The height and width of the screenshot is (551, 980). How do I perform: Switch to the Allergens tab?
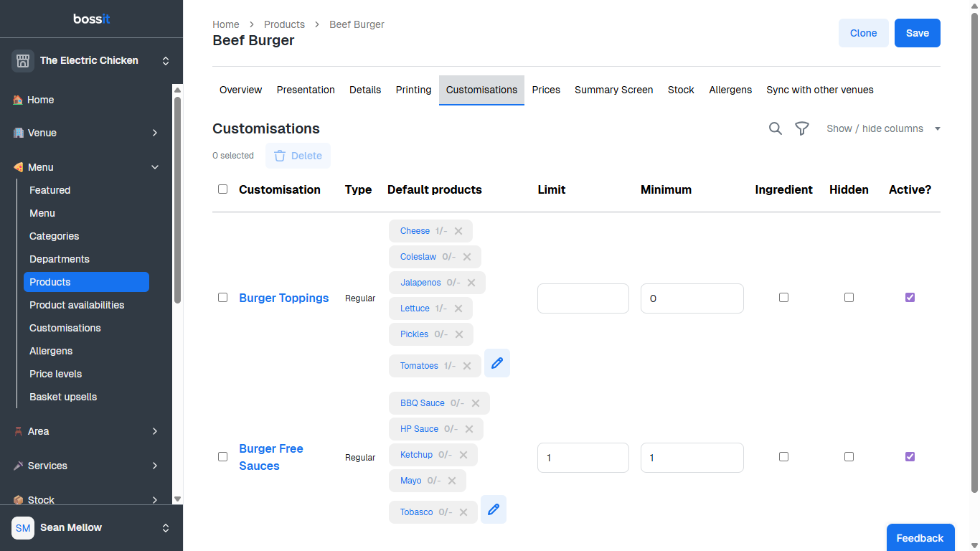click(730, 90)
